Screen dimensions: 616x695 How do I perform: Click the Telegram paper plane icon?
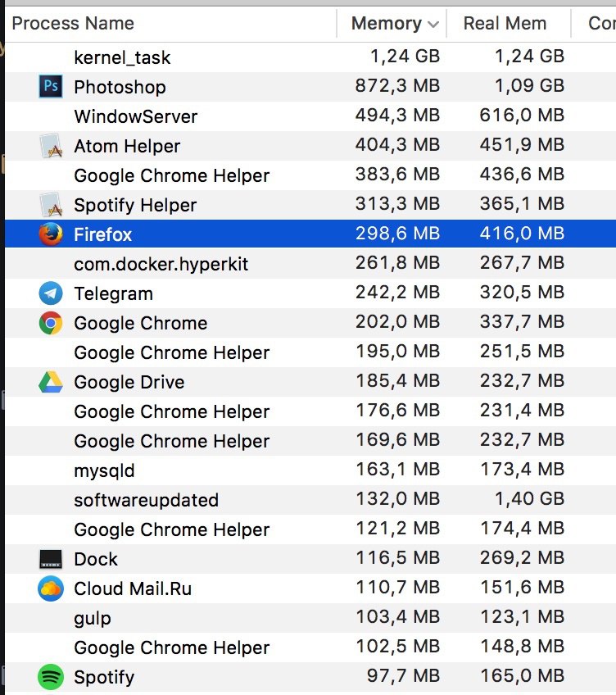51,293
